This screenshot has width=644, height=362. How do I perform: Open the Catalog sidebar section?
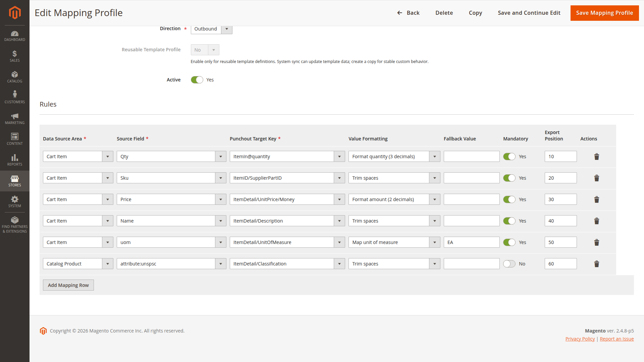[x=15, y=77]
